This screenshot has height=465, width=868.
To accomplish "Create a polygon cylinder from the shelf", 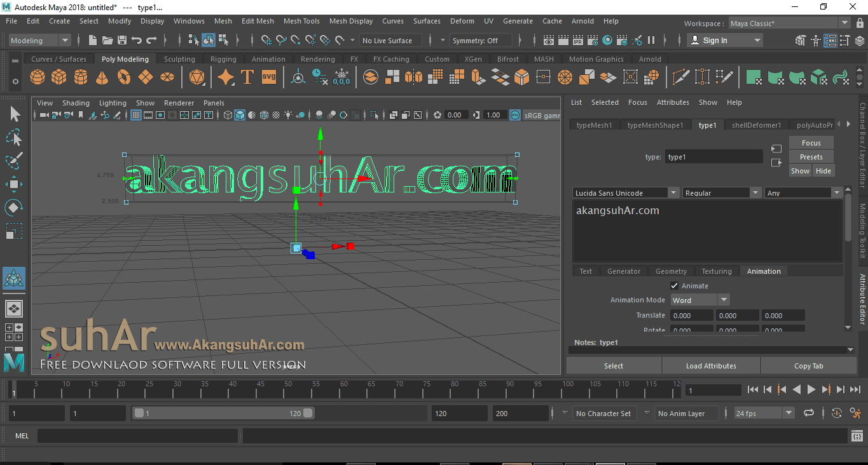I will tap(81, 77).
